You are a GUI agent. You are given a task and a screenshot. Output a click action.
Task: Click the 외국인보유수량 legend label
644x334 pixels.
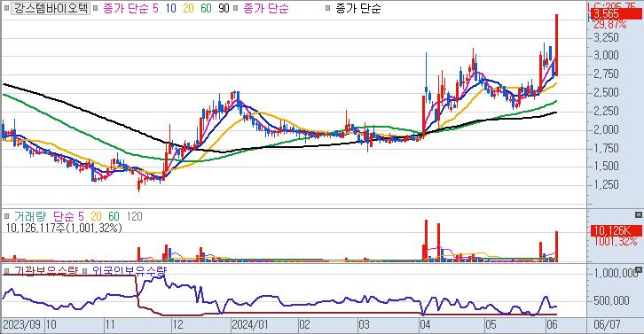tap(130, 271)
